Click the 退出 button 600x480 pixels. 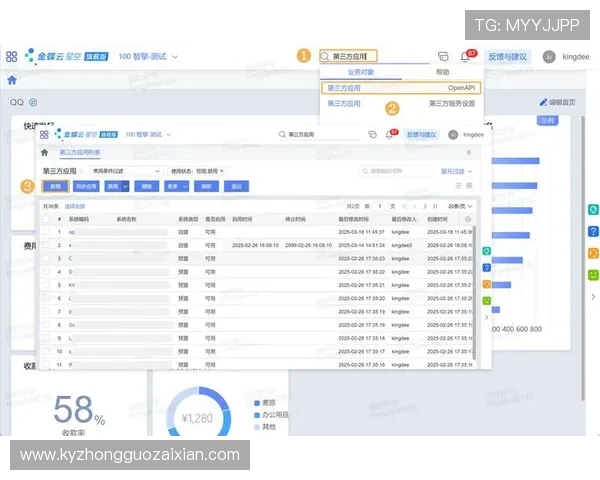(x=236, y=186)
